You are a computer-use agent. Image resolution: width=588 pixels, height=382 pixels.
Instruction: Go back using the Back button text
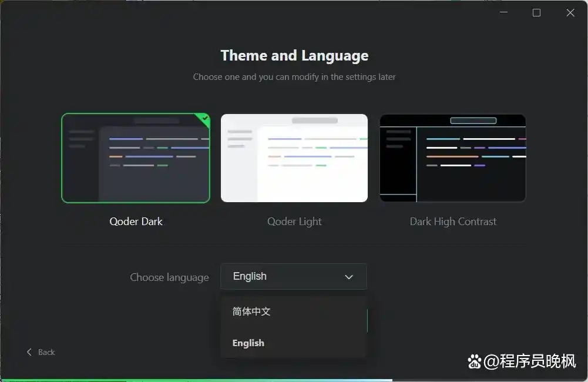click(46, 352)
